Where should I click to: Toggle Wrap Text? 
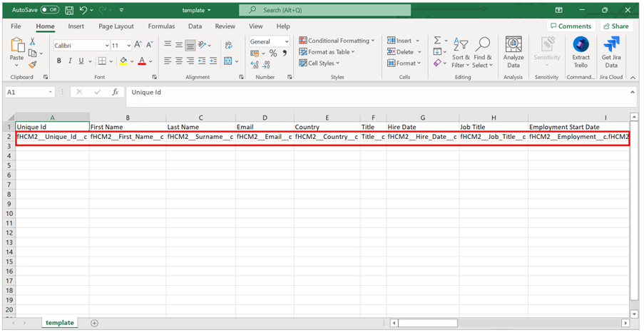point(228,45)
